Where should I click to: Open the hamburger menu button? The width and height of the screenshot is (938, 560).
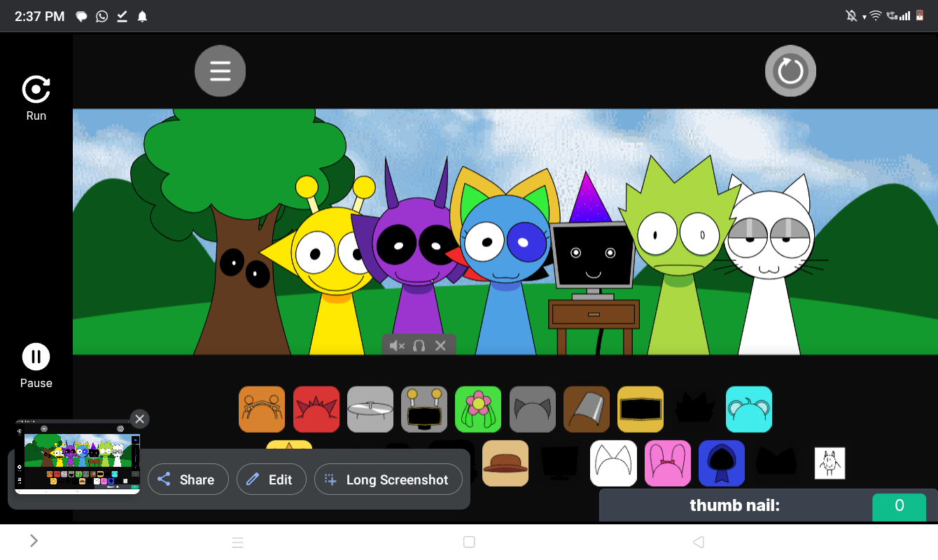click(x=220, y=71)
